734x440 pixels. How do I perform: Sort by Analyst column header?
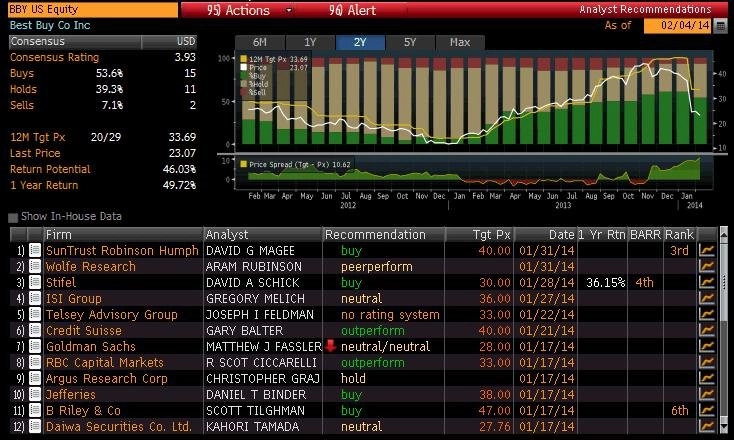pos(263,234)
